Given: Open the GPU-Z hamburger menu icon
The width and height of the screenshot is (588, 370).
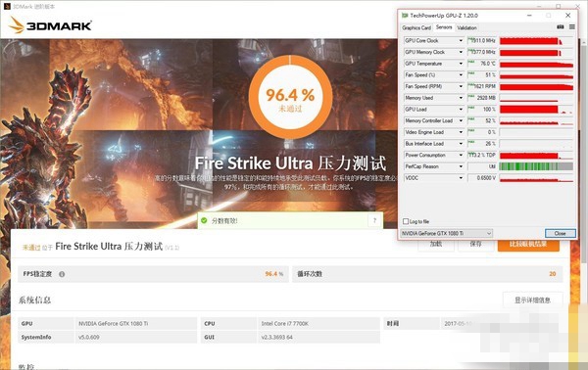Looking at the screenshot, I should [572, 27].
